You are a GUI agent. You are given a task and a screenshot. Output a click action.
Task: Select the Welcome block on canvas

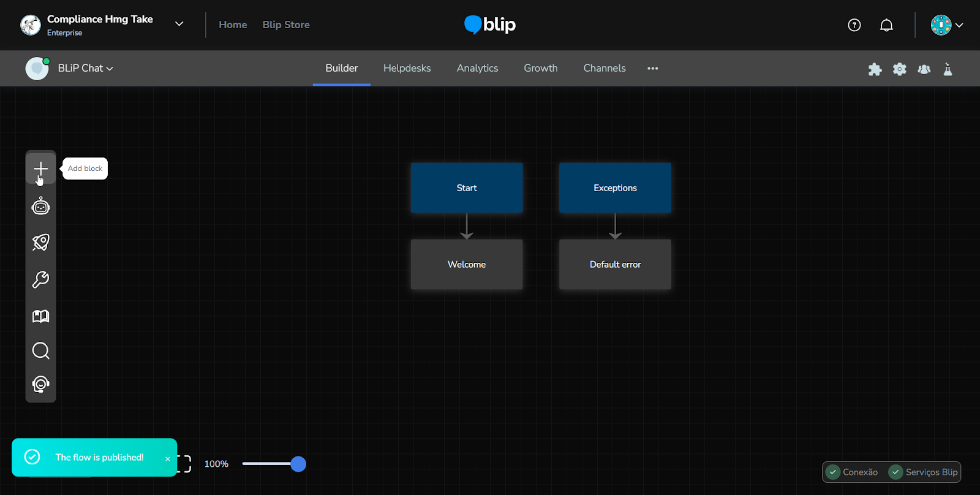click(467, 265)
